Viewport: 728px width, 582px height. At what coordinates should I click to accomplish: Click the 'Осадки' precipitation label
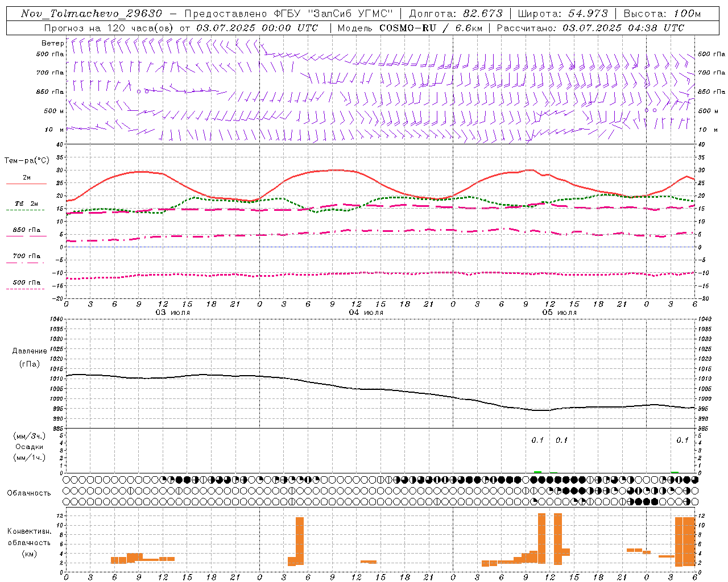[30, 447]
